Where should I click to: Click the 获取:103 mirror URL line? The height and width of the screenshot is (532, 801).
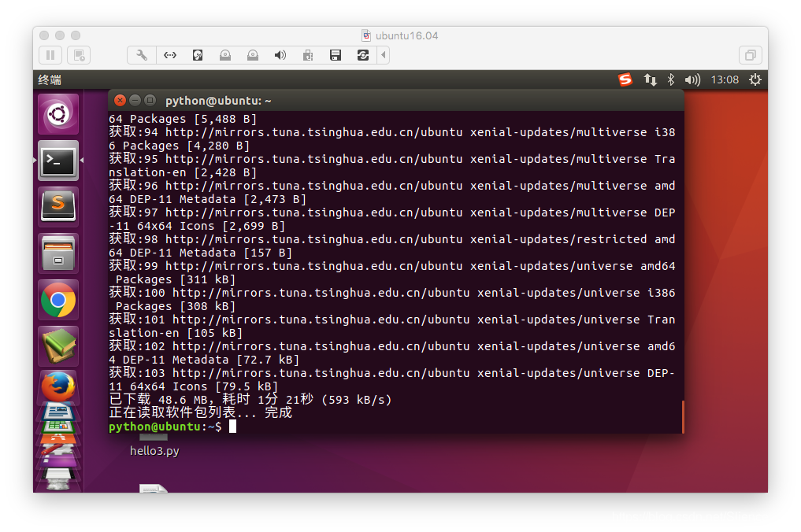pyautogui.click(x=391, y=373)
